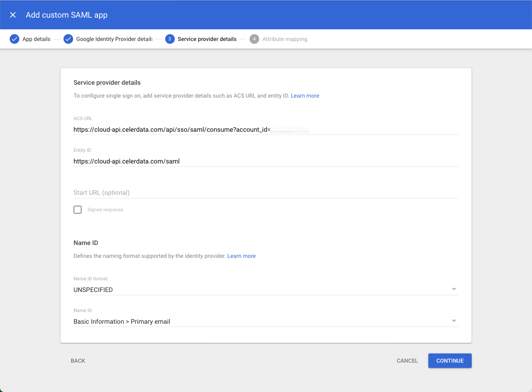Open the Name ID format dropdown
Screen dimensions: 532x392
pyautogui.click(x=265, y=290)
